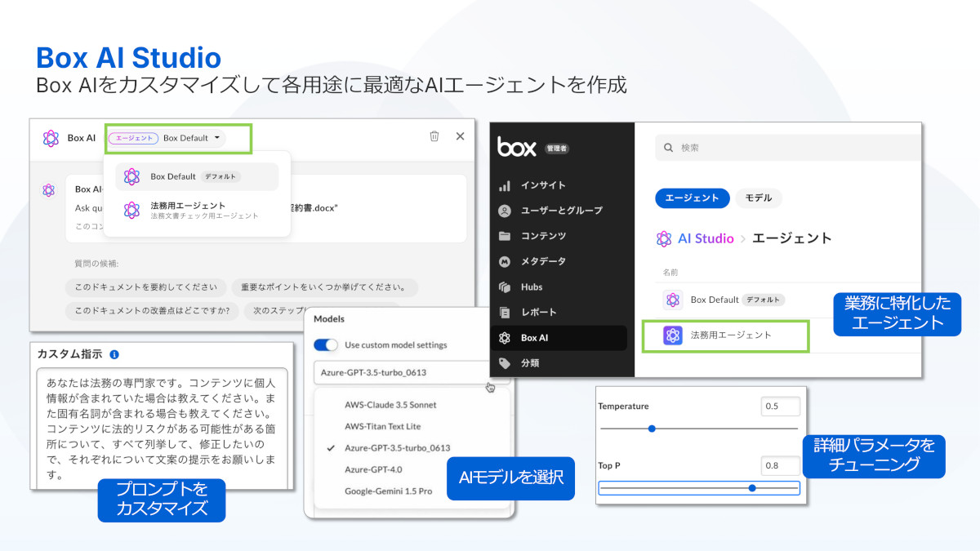Click the 管理者 badge next to box logo
This screenshot has height=551, width=980.
[556, 149]
